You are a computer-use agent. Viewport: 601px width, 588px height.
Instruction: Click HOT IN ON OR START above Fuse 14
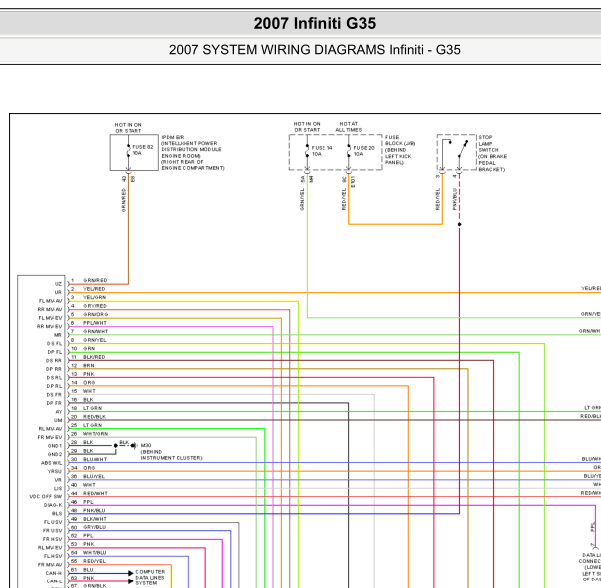(x=307, y=127)
